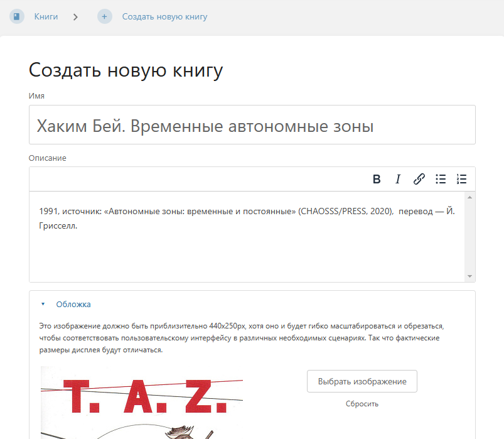This screenshot has width=504, height=439.
Task: Click Сбросить to reset cover image
Action: (x=362, y=404)
